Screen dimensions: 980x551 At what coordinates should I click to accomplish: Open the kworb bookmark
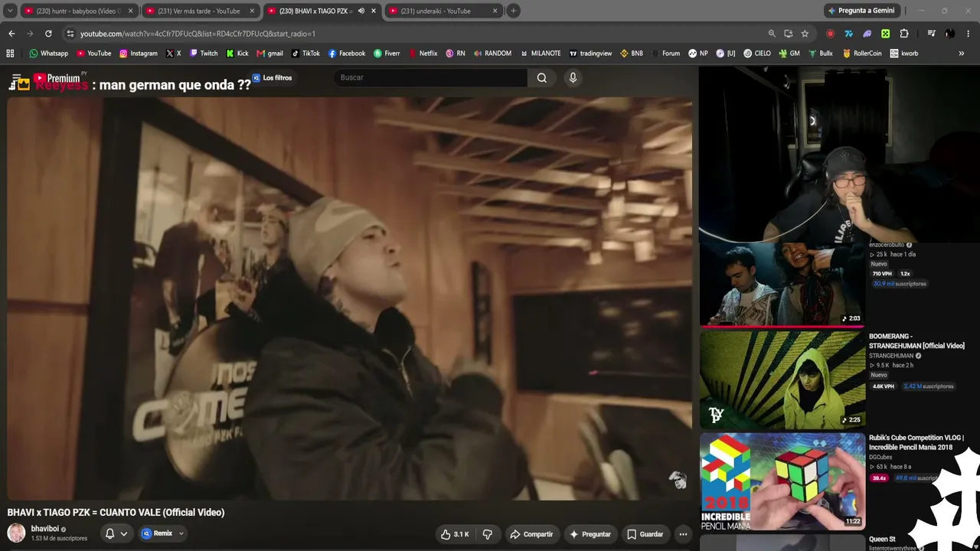tap(903, 54)
